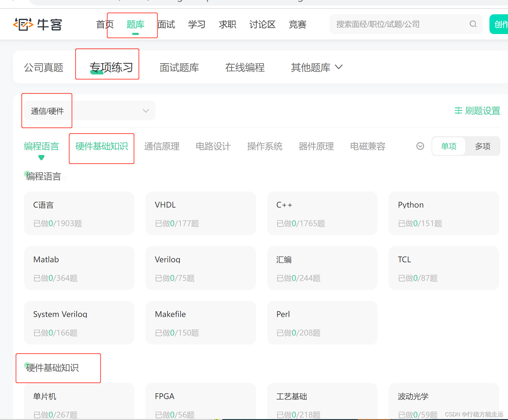This screenshot has width=508, height=420.
Task: Open the TCL practice card
Action: 444,268
